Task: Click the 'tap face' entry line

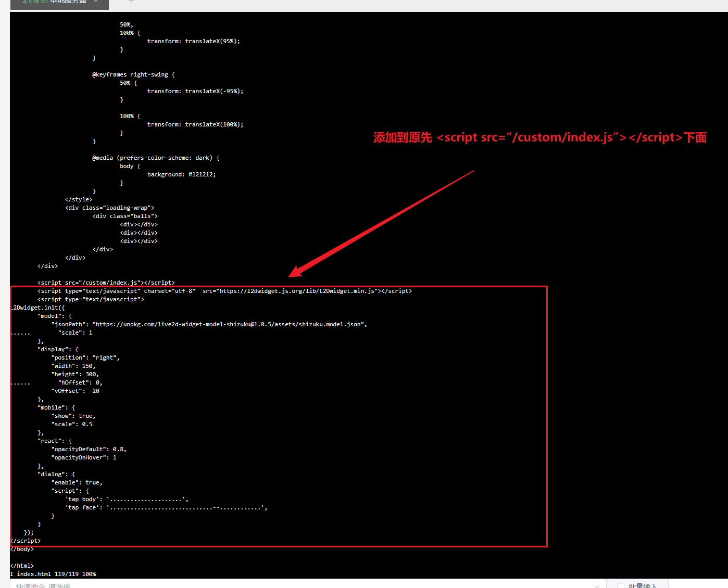Action: (x=166, y=507)
